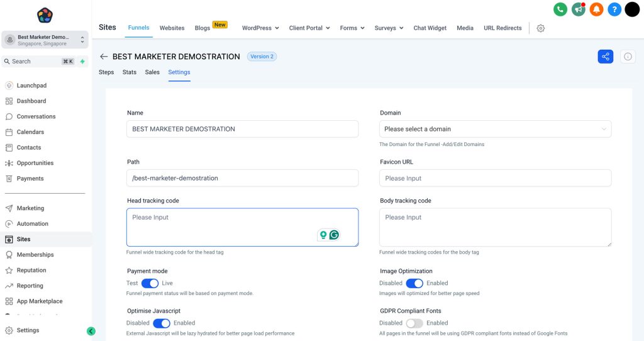Switch to the funnel Sales tab

point(152,72)
